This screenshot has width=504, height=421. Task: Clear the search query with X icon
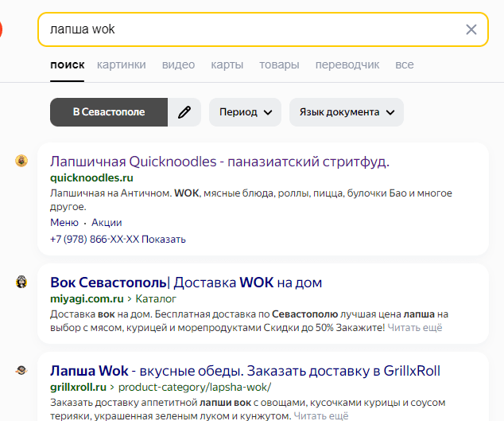(471, 29)
